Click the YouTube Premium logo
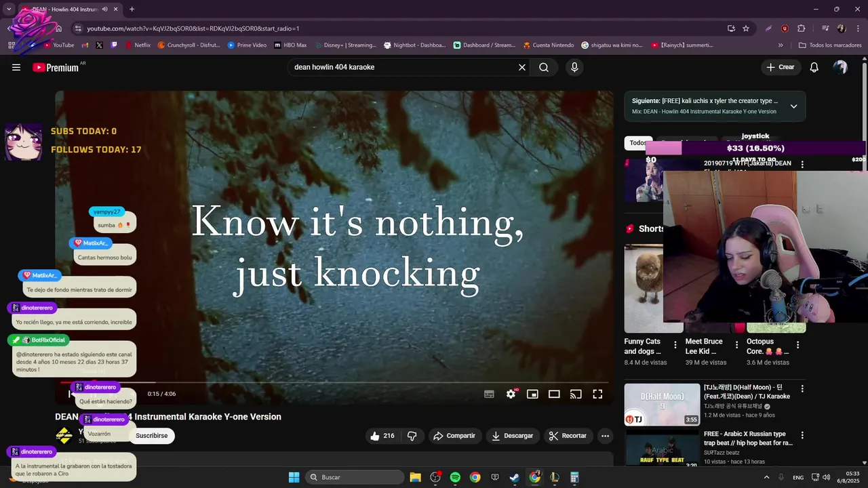Screen dimensions: 868x488 56,67
